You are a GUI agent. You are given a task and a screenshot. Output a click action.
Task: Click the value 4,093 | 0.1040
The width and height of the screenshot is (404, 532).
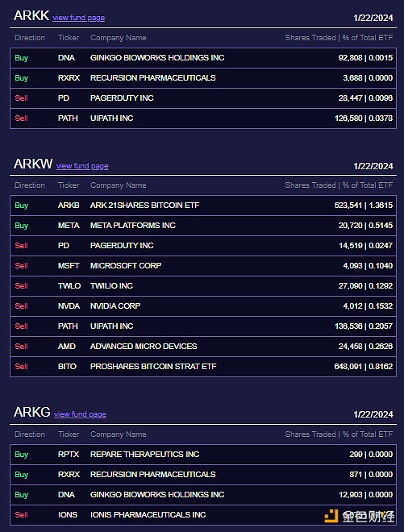click(368, 266)
